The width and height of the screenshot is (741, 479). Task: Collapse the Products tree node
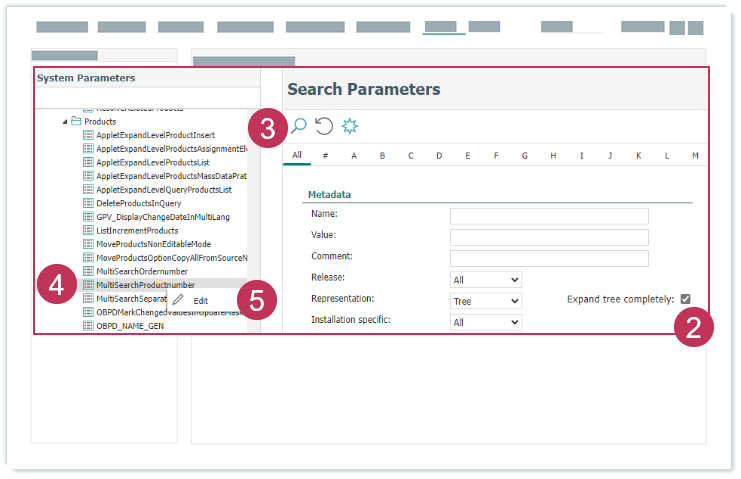pos(65,122)
